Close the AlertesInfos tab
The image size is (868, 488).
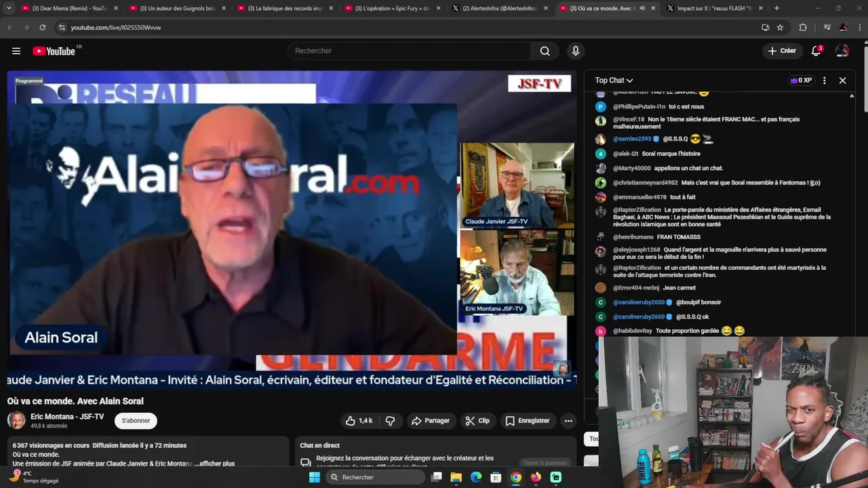546,8
